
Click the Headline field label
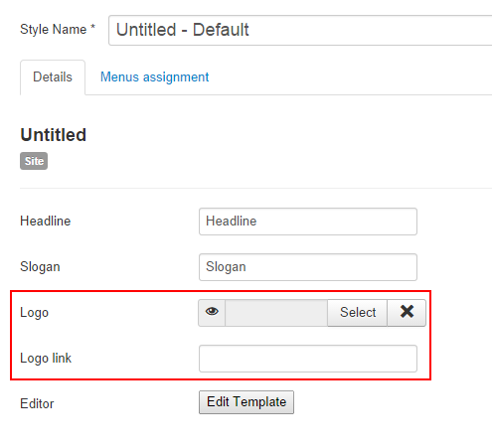pos(46,221)
